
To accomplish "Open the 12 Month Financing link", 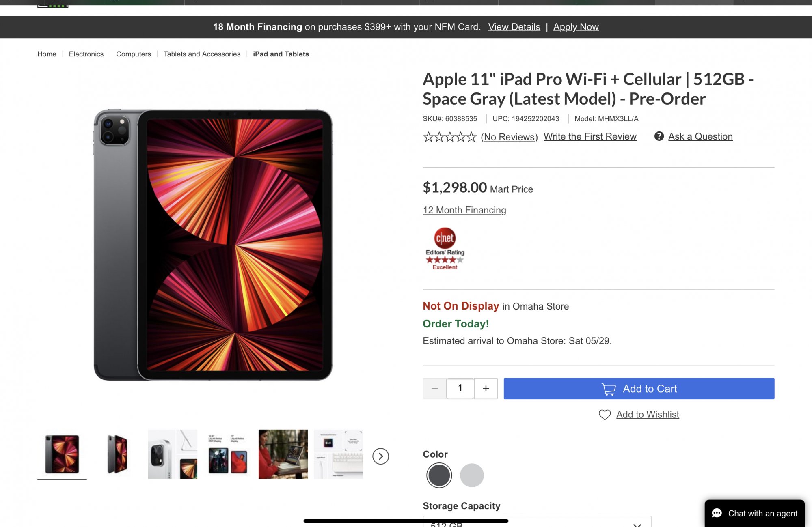I will pos(464,210).
